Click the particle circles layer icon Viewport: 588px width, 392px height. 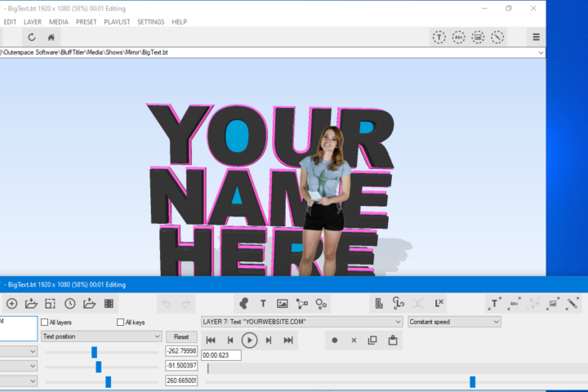click(321, 304)
